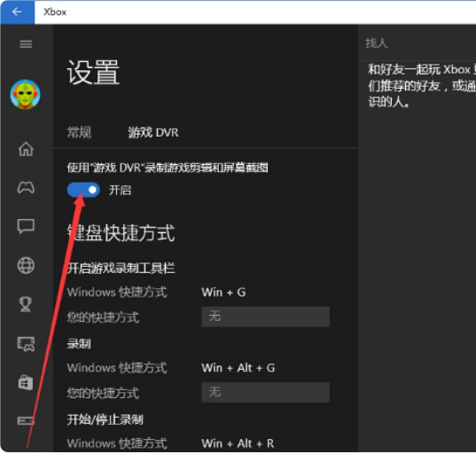Click the 开始/停止录制 label
The image size is (476, 454).
105,420
